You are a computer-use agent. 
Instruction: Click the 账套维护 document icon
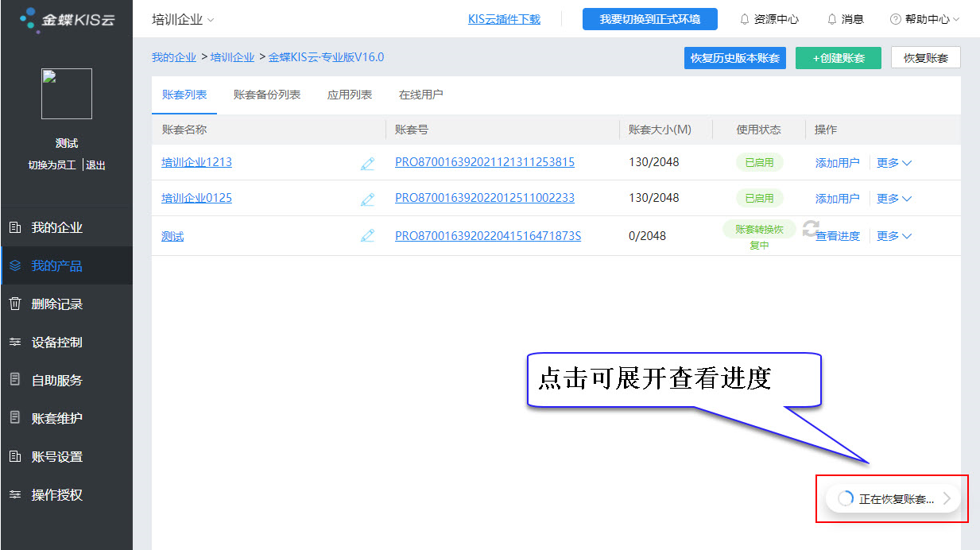click(x=15, y=418)
